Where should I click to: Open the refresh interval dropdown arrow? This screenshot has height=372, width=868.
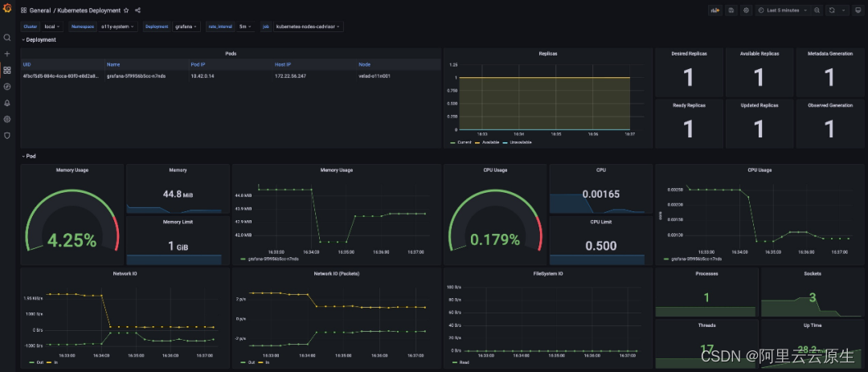tap(844, 10)
